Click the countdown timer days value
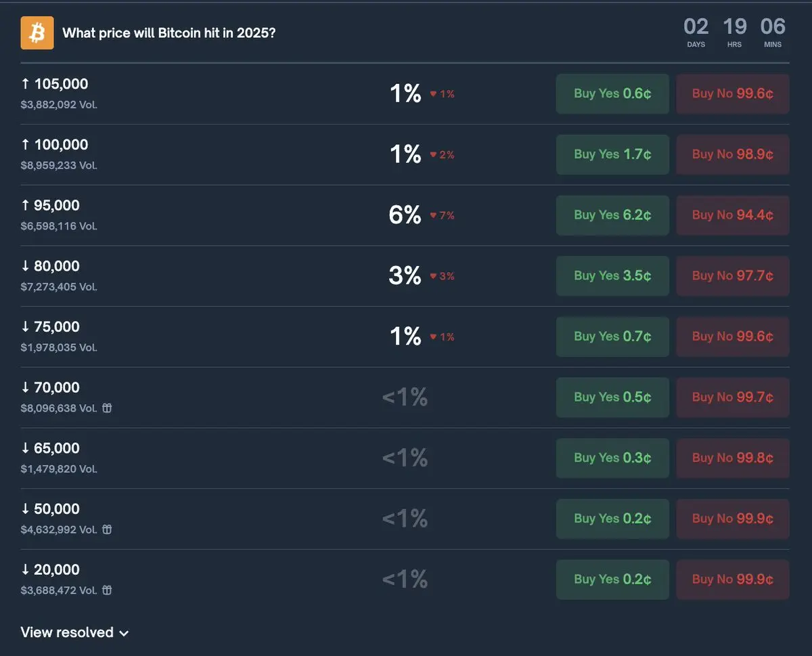 pos(696,27)
